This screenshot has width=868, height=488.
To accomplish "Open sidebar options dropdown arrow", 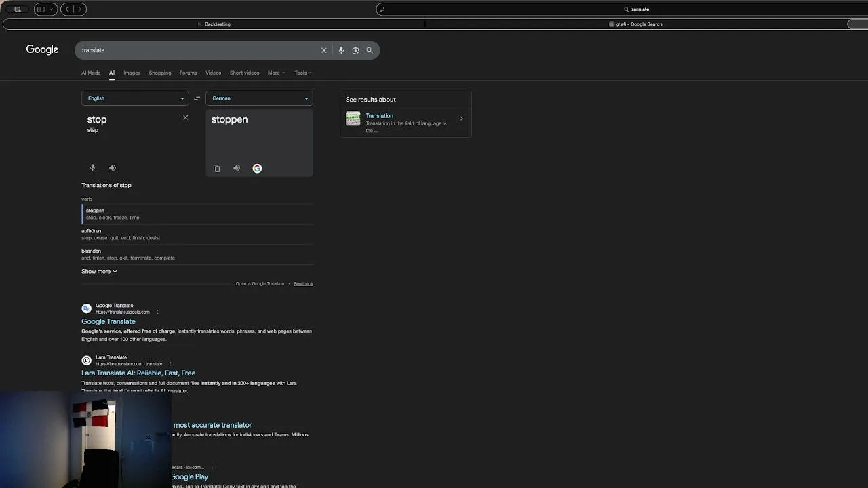I will pyautogui.click(x=52, y=9).
